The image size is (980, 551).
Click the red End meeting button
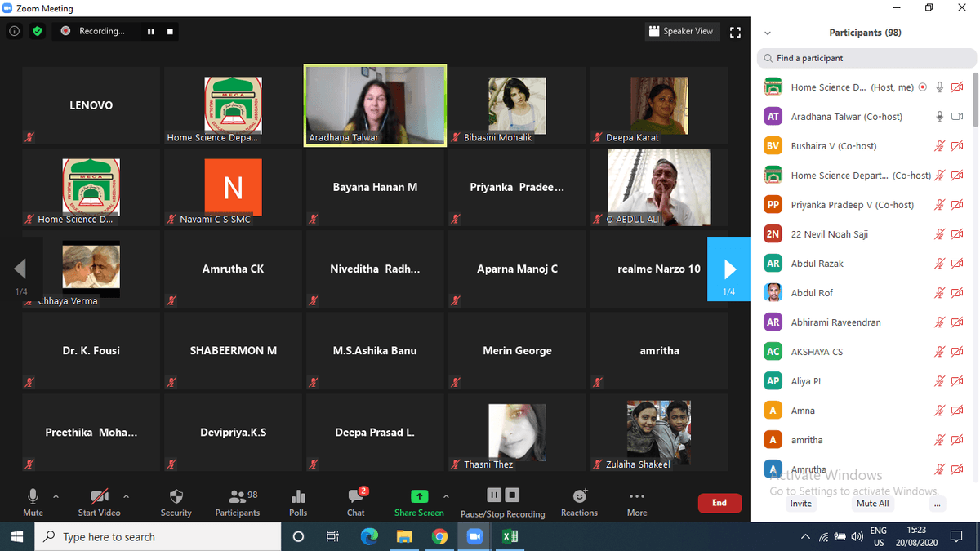(719, 503)
